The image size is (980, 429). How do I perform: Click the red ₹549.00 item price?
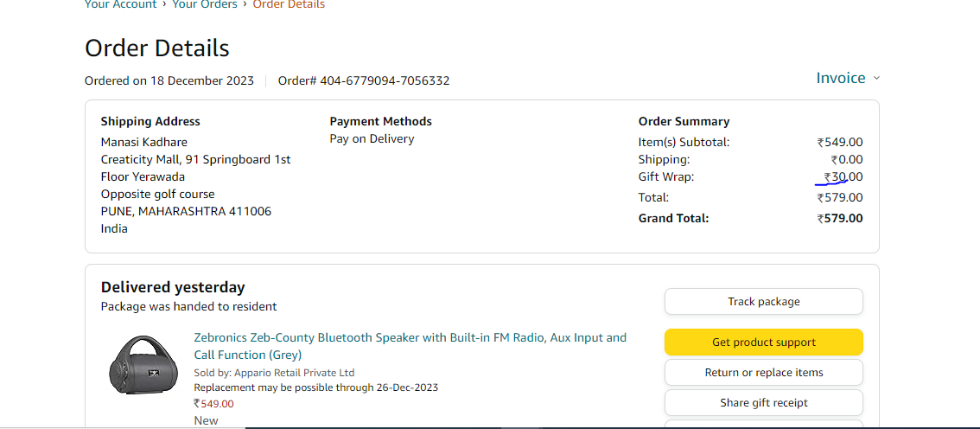tap(213, 403)
